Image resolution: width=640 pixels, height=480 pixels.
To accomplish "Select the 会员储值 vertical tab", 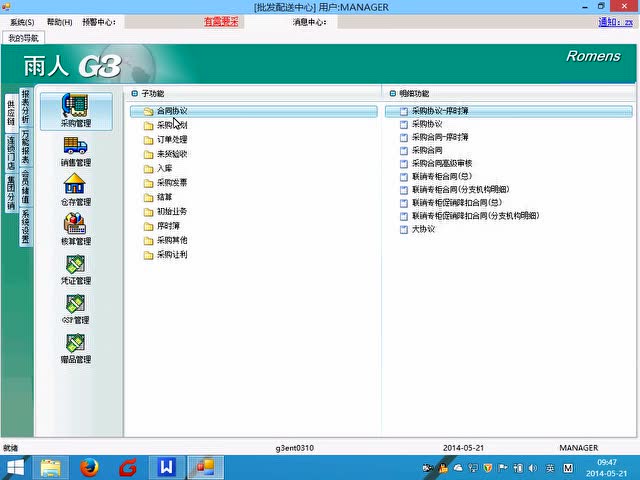I will 26,187.
